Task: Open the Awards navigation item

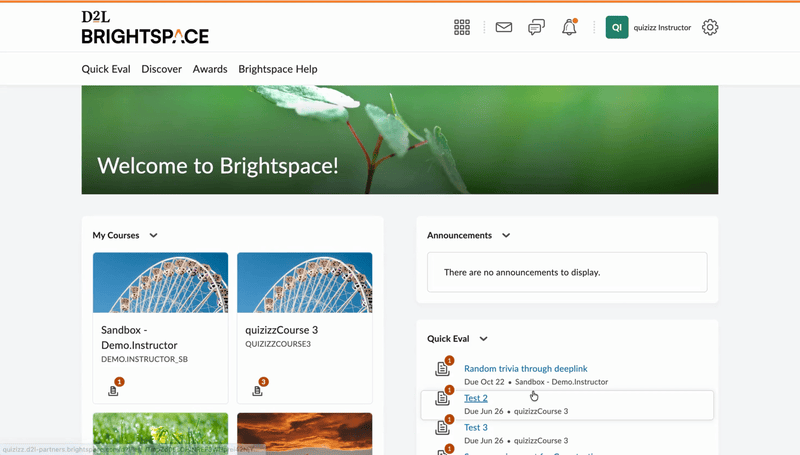Action: tap(210, 69)
